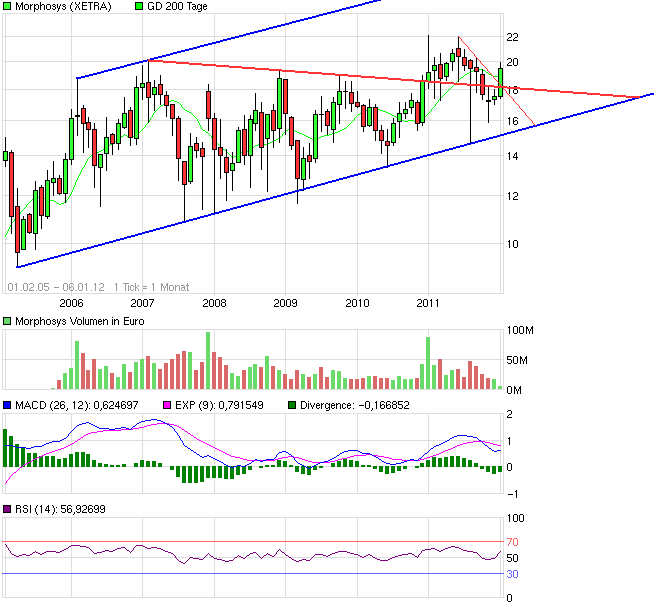Click the 2007 year label on time axis

(143, 303)
